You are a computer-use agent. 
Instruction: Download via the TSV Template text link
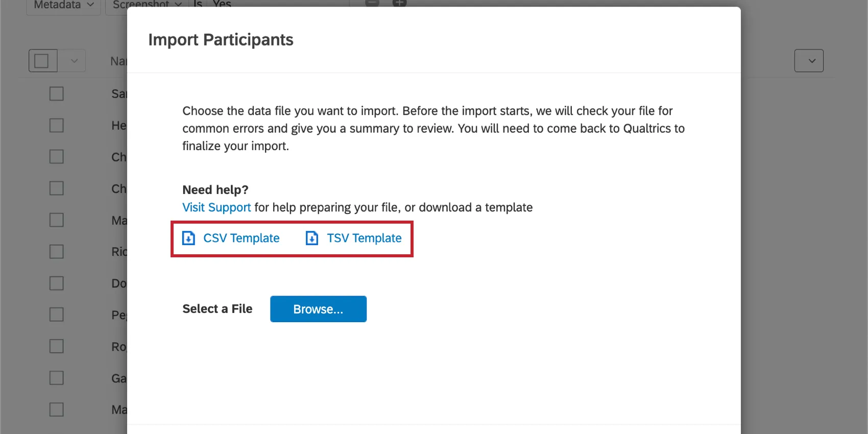coord(364,238)
